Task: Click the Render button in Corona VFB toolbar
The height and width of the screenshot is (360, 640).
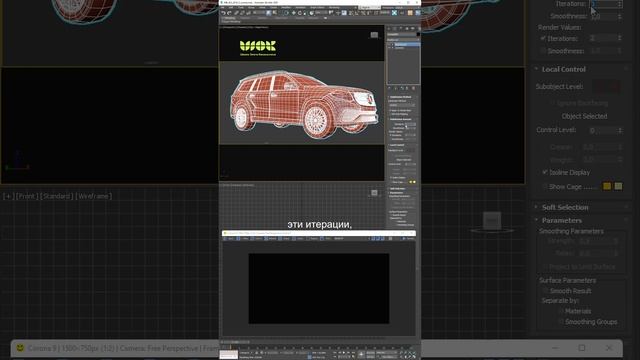Action: [408, 238]
